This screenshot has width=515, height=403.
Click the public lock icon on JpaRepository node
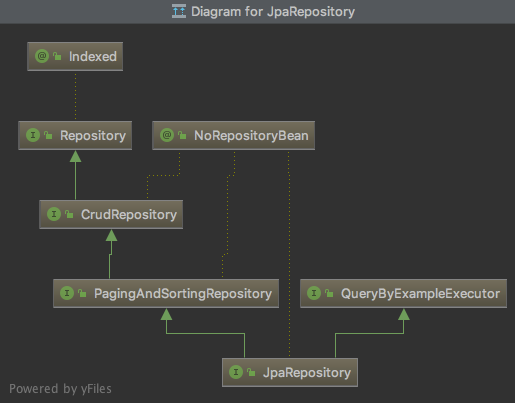coord(251,372)
